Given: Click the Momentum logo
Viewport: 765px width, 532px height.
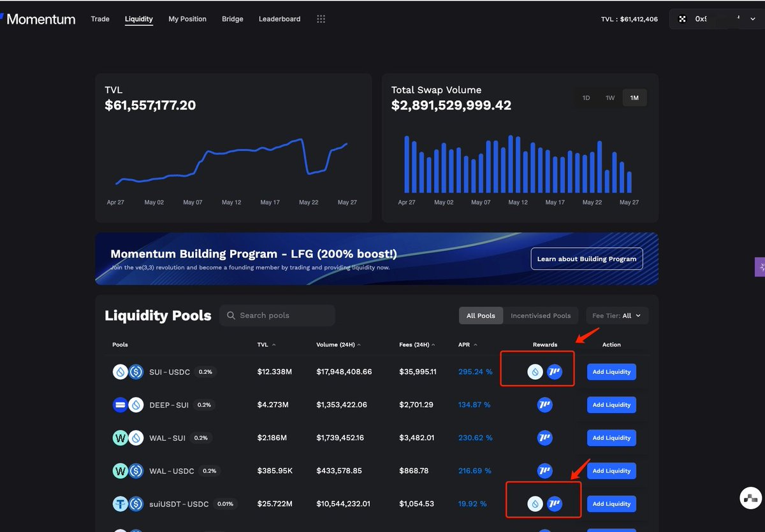Looking at the screenshot, I should [x=38, y=19].
